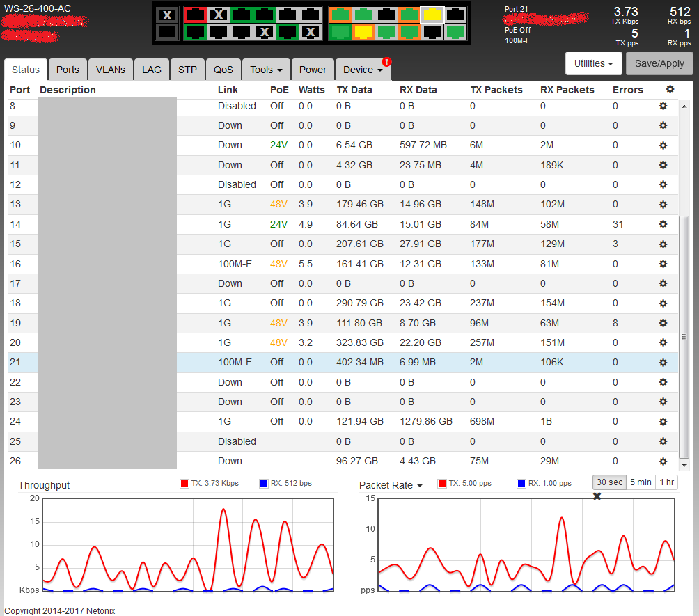The width and height of the screenshot is (699, 616).
Task: Sort table by the Errors column header
Action: [x=627, y=90]
